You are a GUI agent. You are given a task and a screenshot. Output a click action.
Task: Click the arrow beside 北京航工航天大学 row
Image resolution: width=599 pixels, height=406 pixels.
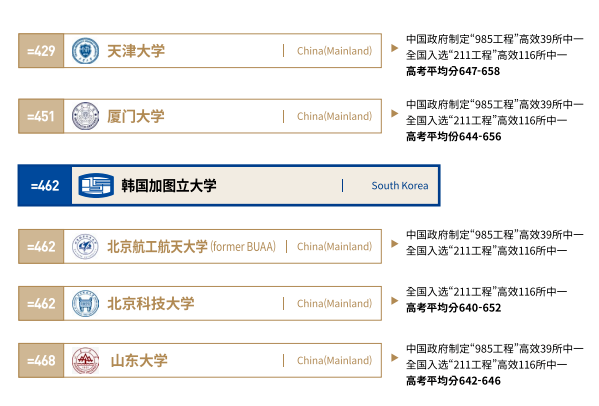point(395,244)
